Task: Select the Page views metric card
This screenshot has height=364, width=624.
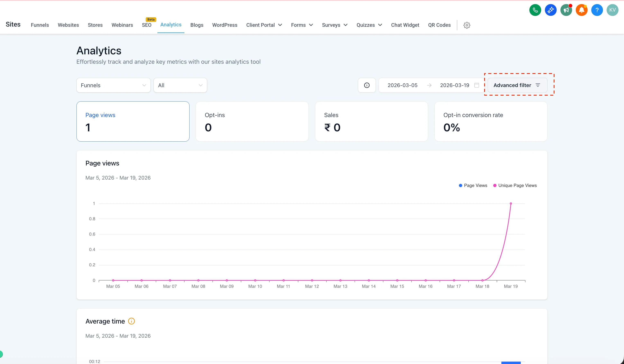Action: [x=133, y=121]
